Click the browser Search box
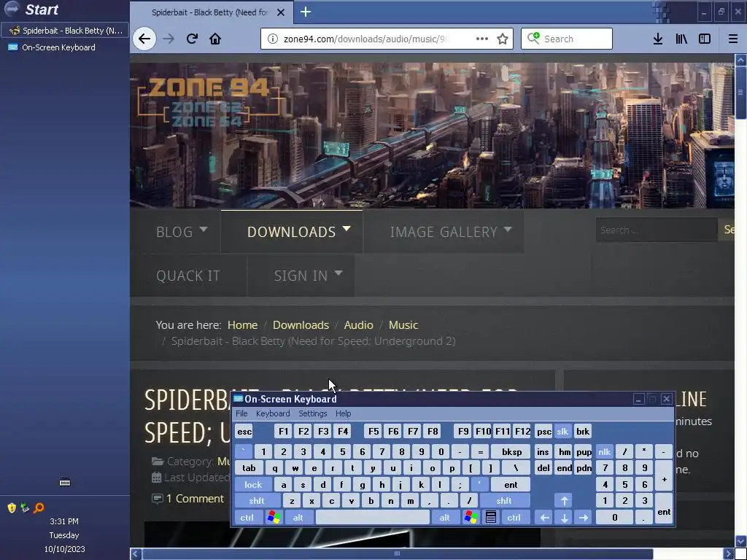 [567, 39]
